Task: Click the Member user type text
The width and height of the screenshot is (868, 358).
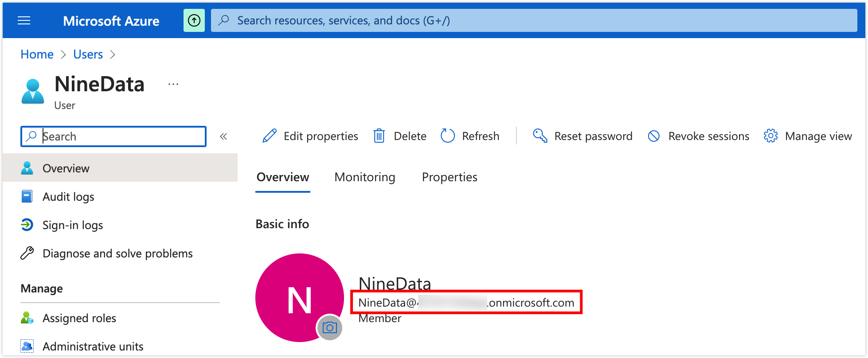Action: click(380, 318)
